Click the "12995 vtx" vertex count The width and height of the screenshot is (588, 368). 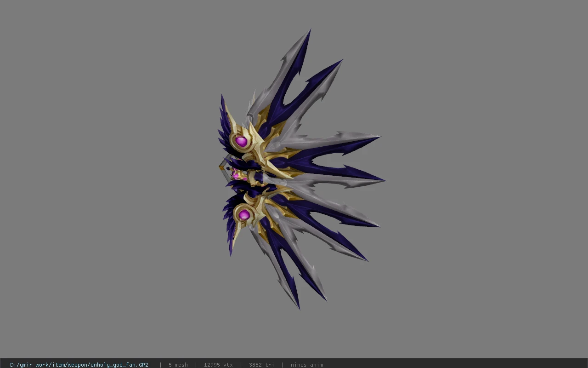coord(218,365)
